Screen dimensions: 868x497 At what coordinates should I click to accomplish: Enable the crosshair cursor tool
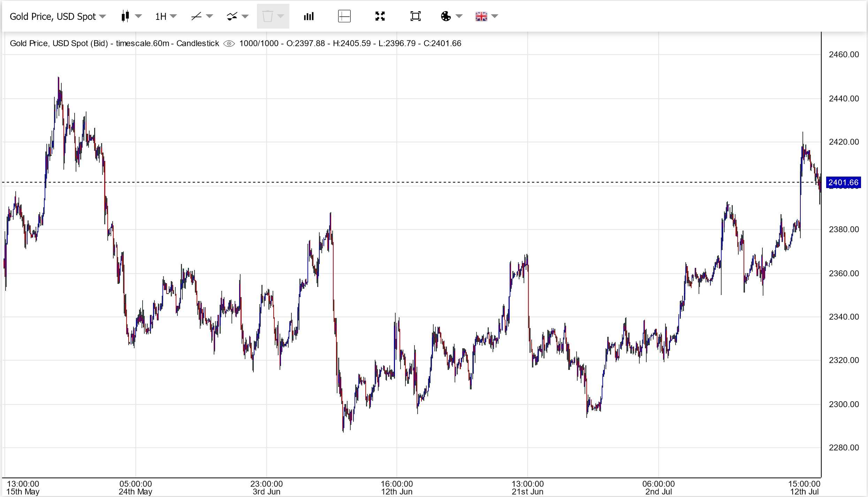click(x=344, y=16)
